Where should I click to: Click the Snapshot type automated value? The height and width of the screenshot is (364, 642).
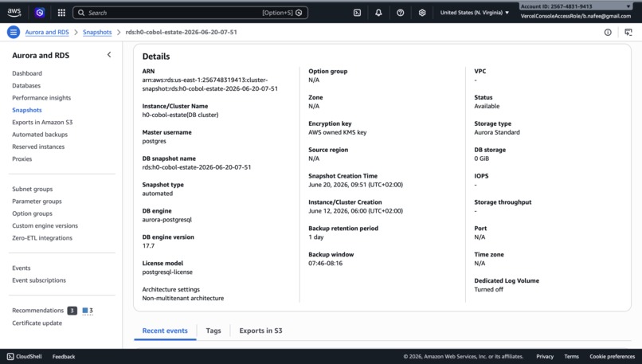tap(158, 194)
